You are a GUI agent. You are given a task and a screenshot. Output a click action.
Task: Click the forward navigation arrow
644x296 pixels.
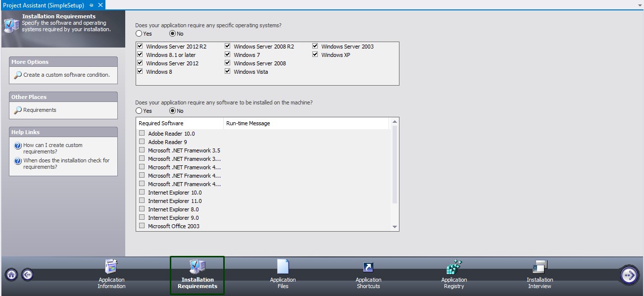point(630,274)
